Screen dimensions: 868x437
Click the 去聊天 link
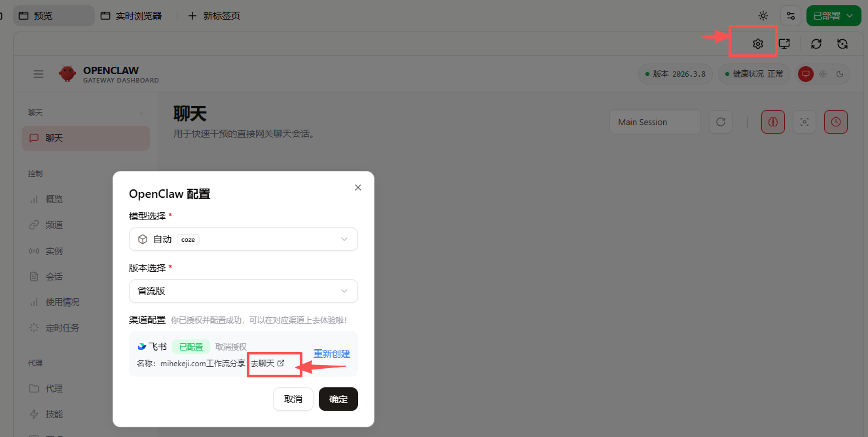click(268, 363)
